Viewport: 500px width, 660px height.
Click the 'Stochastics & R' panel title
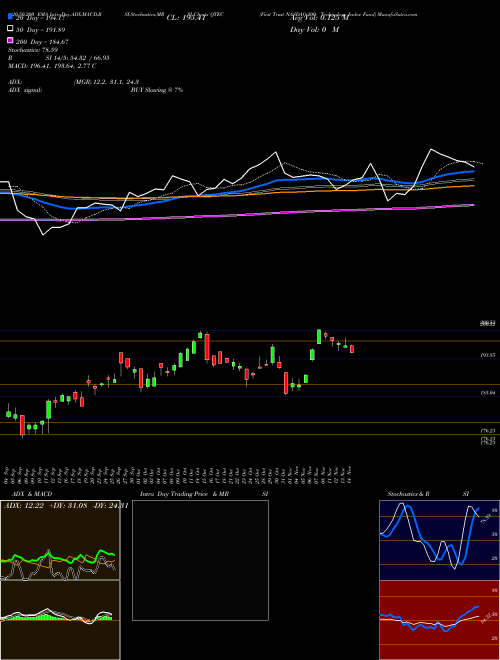click(x=408, y=494)
